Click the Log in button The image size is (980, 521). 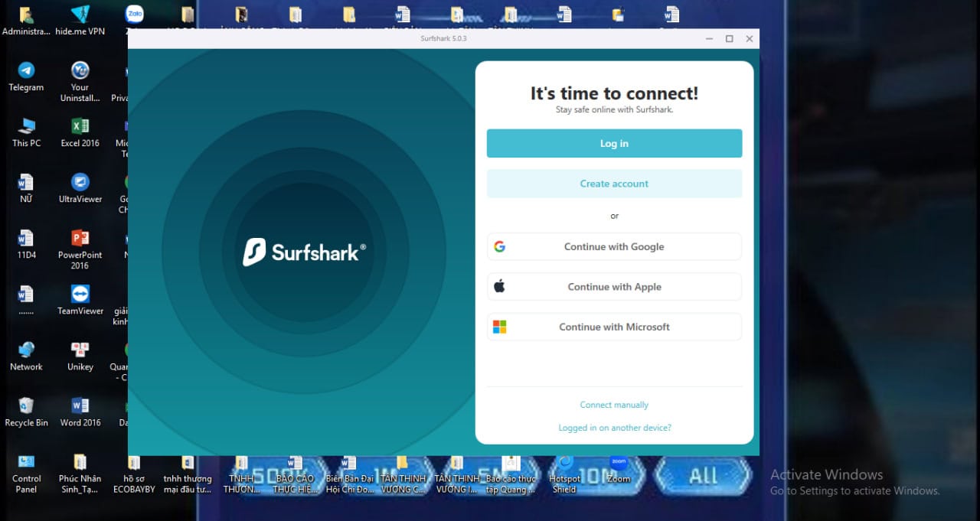614,143
